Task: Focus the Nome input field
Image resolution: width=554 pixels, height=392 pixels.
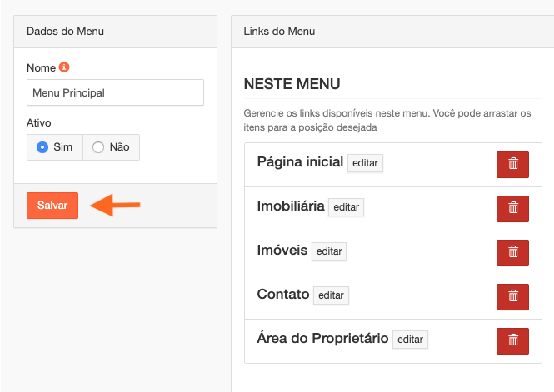Action: (115, 92)
